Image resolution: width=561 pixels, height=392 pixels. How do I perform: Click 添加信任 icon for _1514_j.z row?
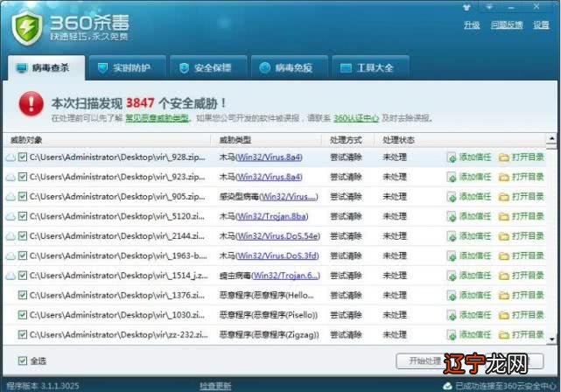[x=452, y=276]
